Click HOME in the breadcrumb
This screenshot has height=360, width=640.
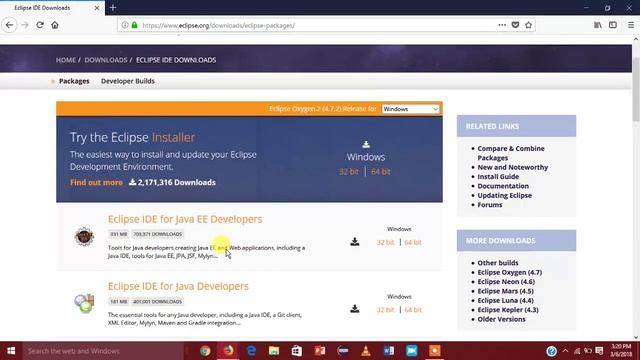click(66, 60)
